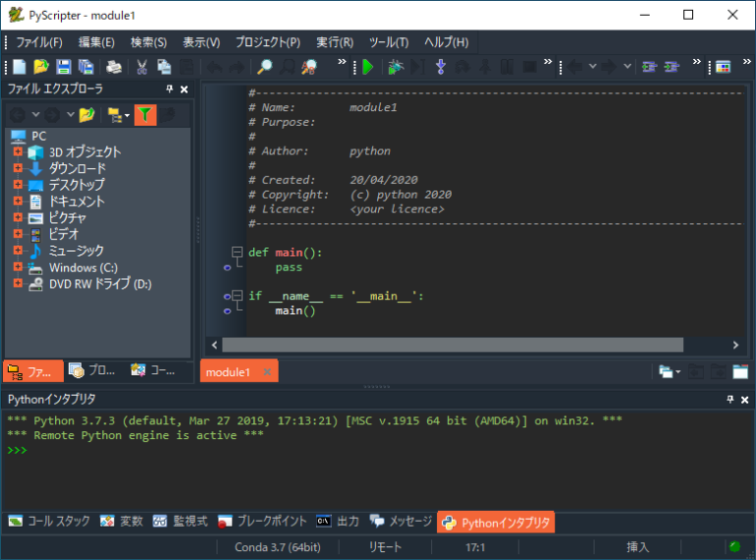Open the 実行(R) menu
This screenshot has height=560, width=756.
pos(335,42)
